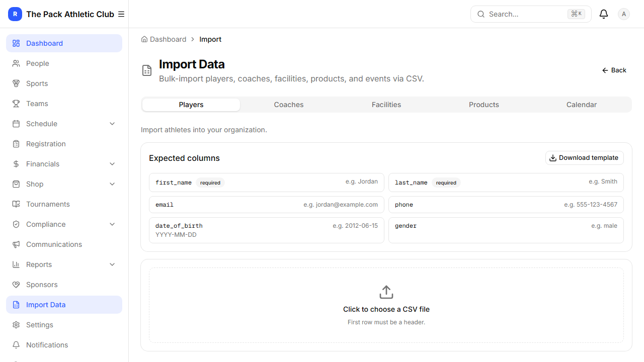
Task: Click the People icon in sidebar
Action: 16,63
